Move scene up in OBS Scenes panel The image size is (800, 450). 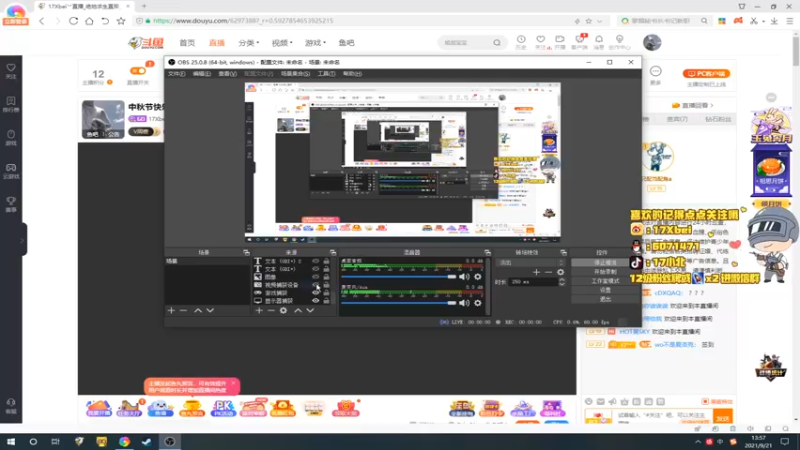pos(198,310)
